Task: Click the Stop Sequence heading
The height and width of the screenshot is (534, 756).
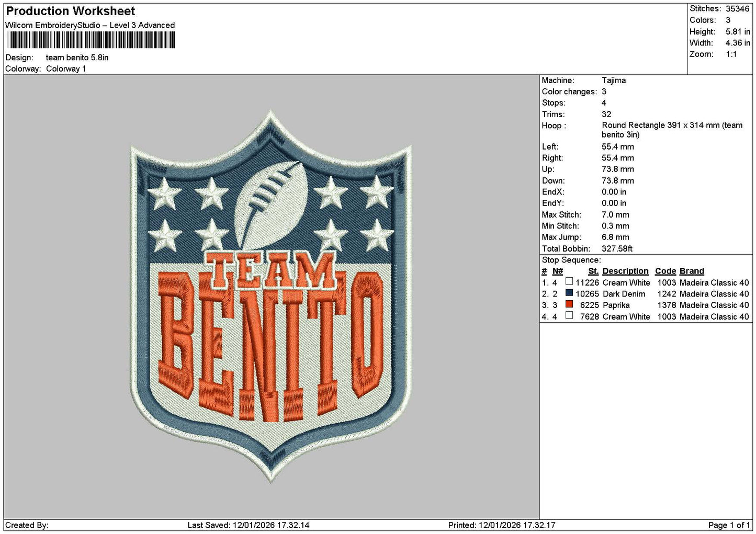Action: pos(571,260)
